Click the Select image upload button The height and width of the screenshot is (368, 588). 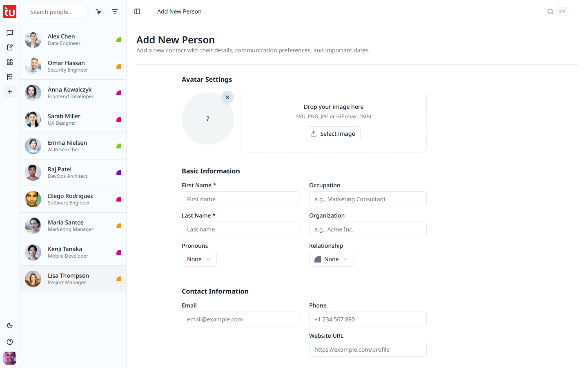click(334, 134)
